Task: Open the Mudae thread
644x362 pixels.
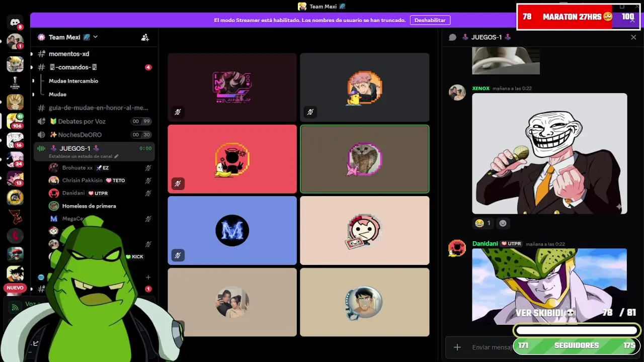Action: [x=57, y=95]
